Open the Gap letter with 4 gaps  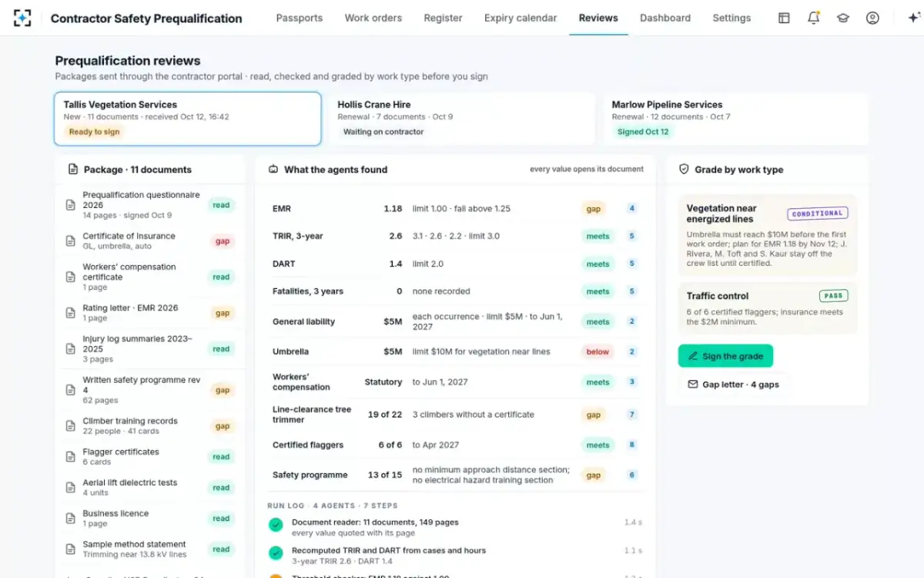[733, 384]
